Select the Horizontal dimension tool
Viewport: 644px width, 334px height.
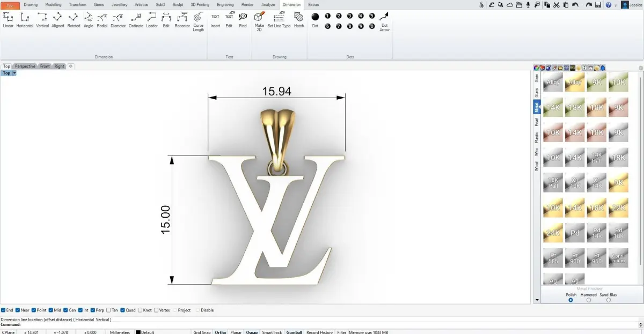tap(25, 20)
